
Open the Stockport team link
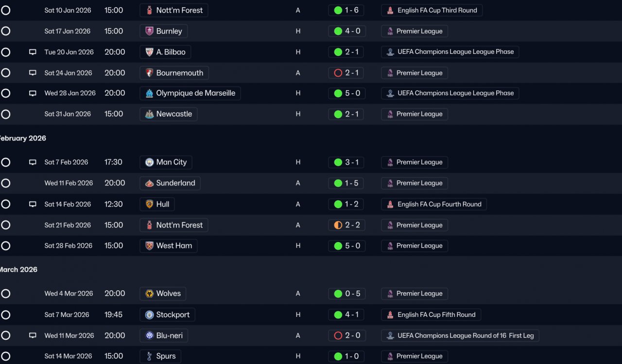coord(173,314)
